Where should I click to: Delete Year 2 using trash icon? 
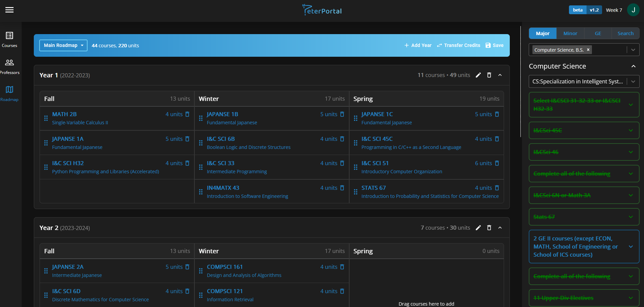(x=489, y=228)
